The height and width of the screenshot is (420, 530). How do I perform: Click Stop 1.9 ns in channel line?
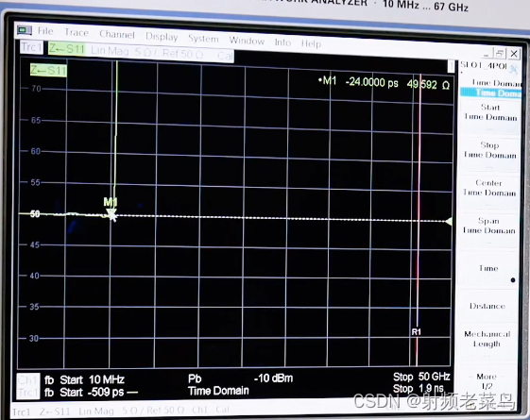click(419, 389)
